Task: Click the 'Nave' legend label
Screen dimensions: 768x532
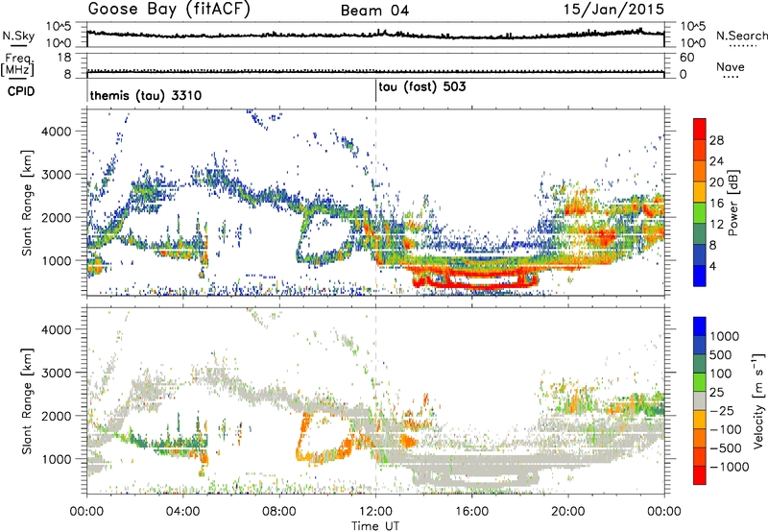Action: point(731,67)
